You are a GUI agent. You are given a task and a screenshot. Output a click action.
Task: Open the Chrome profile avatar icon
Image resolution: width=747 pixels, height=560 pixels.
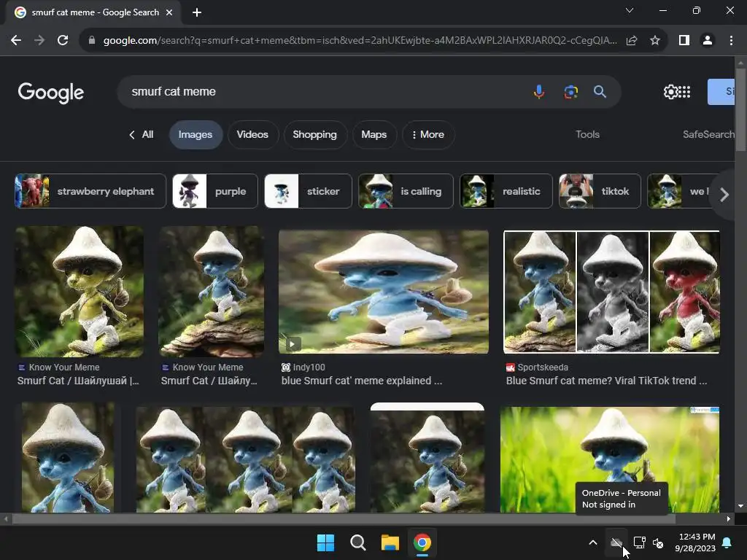708,41
